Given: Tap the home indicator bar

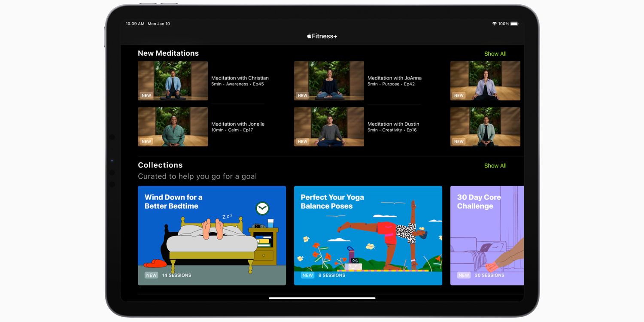Looking at the screenshot, I should click(x=322, y=298).
